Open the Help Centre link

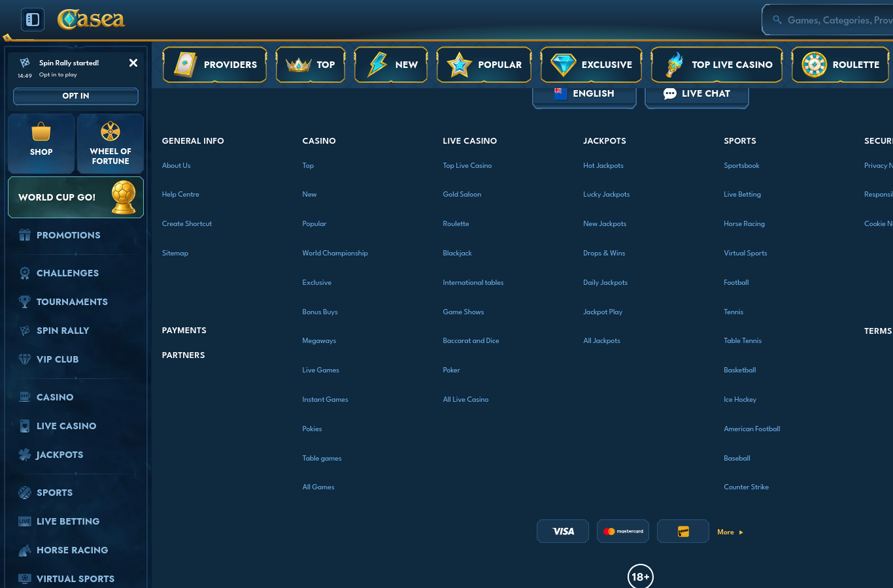[180, 195]
